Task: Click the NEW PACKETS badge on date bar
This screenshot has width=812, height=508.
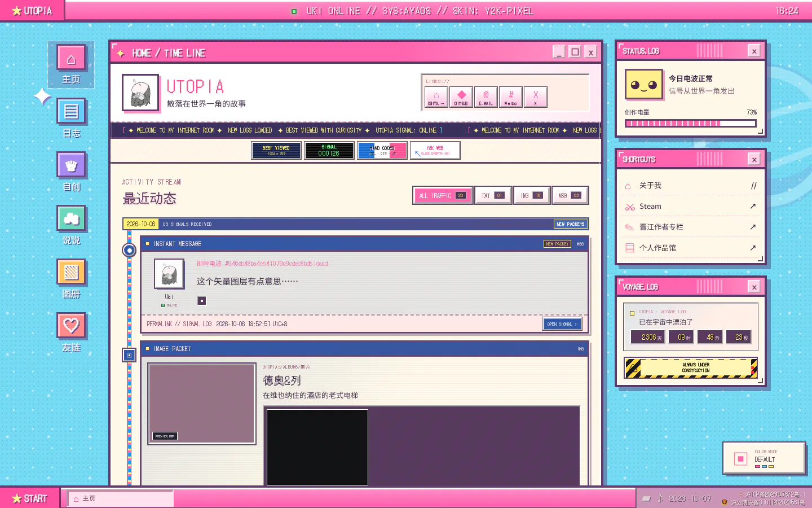Action: pyautogui.click(x=570, y=224)
